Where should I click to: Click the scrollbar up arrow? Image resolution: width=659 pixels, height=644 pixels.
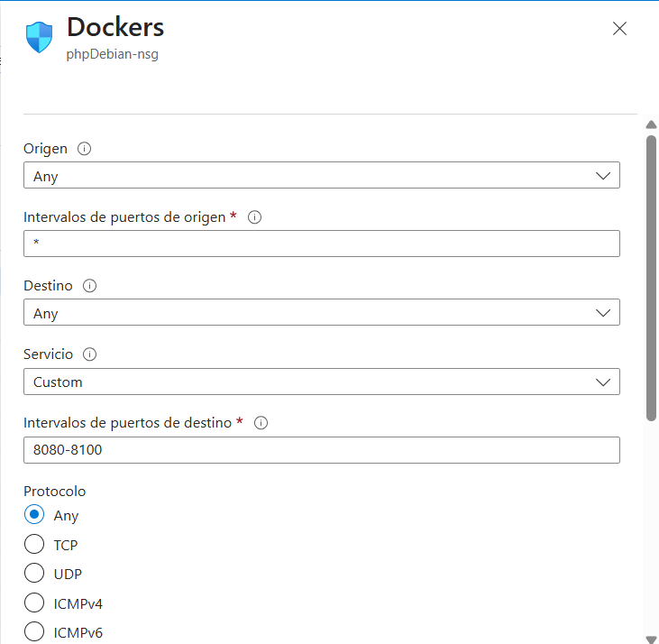651,124
